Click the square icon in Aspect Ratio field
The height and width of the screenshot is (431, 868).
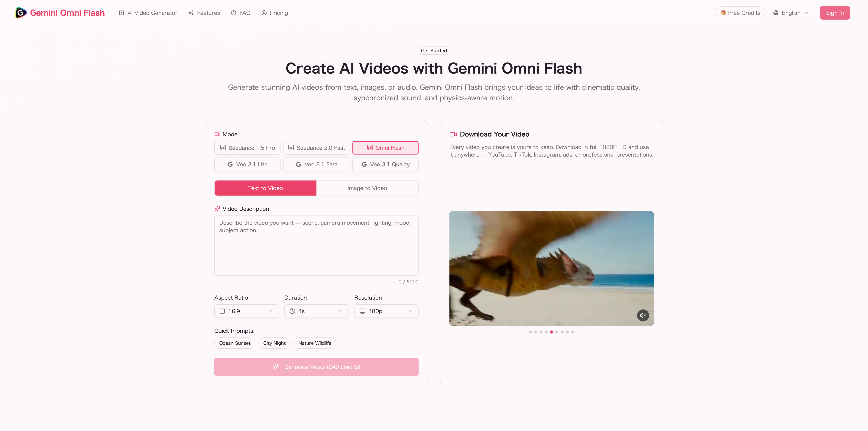(222, 311)
